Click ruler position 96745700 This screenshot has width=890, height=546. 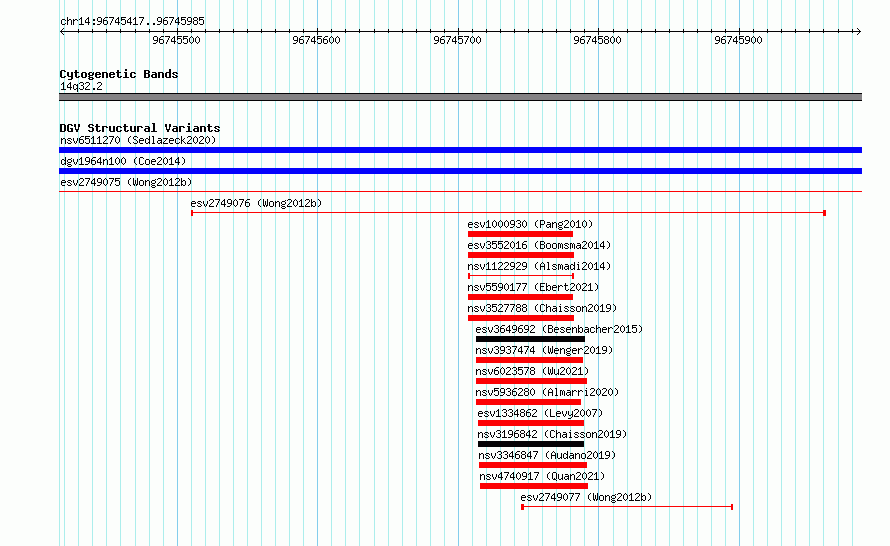click(x=457, y=40)
